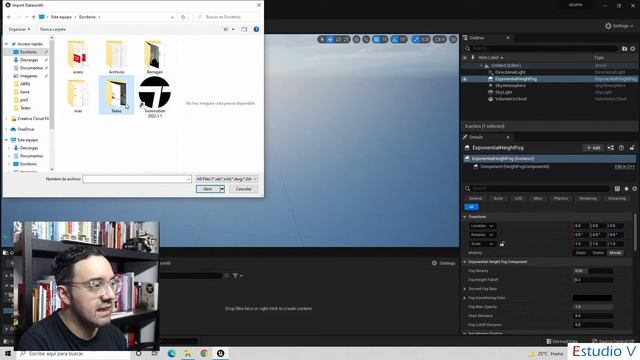Set Mobility to Movable
Screen dimensions: 640x360
tap(615, 253)
